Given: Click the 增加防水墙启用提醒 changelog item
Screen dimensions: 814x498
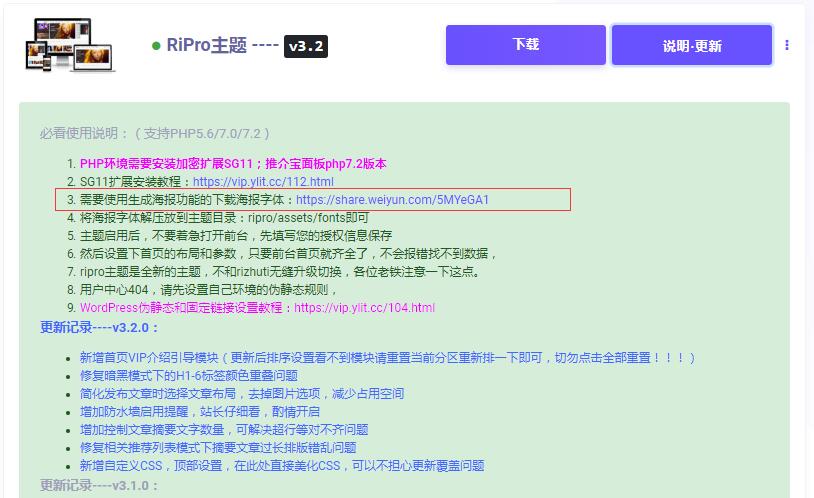Looking at the screenshot, I should pyautogui.click(x=199, y=412).
